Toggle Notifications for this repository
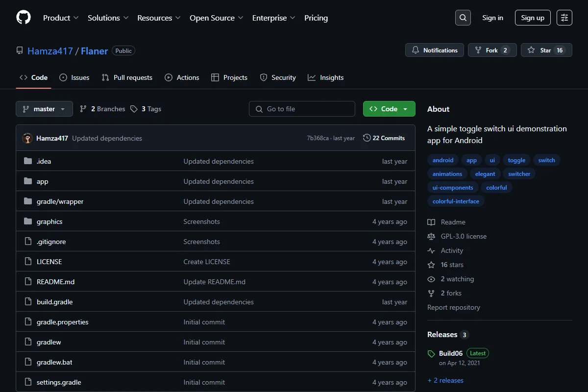 pyautogui.click(x=435, y=50)
